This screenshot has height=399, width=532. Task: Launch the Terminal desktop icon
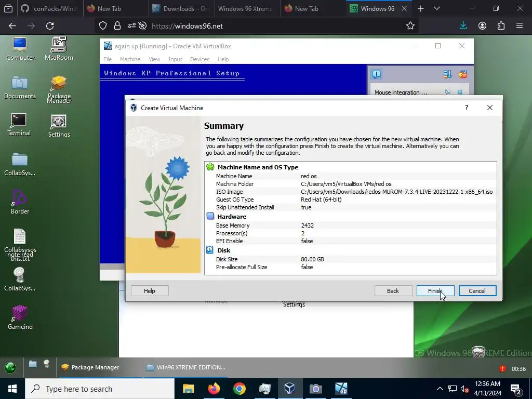(19, 125)
